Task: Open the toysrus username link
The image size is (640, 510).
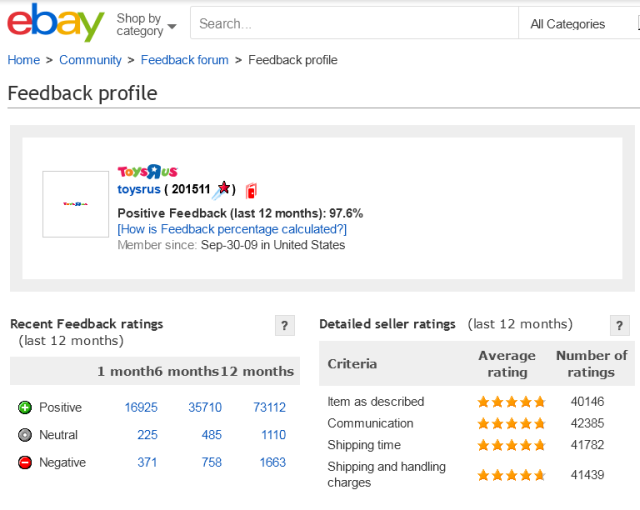Action: pos(139,190)
